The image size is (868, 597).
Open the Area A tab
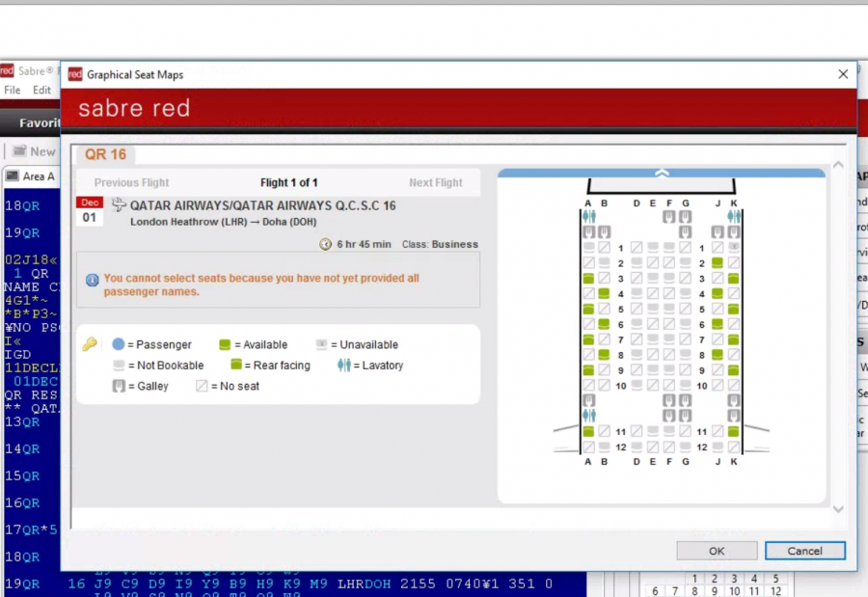pos(37,176)
